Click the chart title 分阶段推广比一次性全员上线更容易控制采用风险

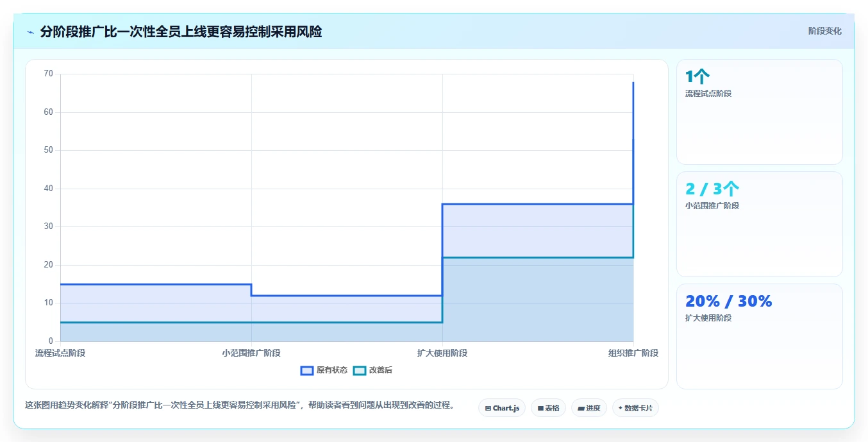click(x=181, y=31)
